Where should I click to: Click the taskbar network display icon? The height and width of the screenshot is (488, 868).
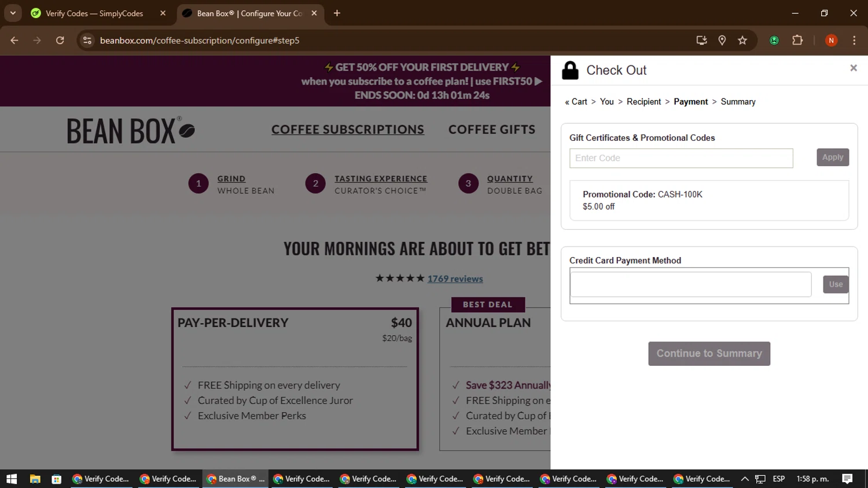(760, 479)
